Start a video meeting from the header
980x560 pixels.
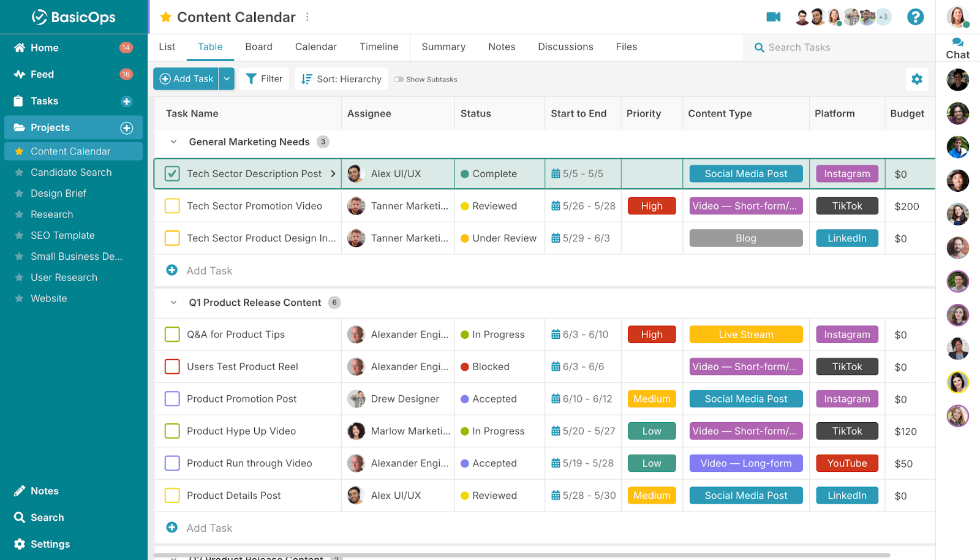(x=773, y=17)
